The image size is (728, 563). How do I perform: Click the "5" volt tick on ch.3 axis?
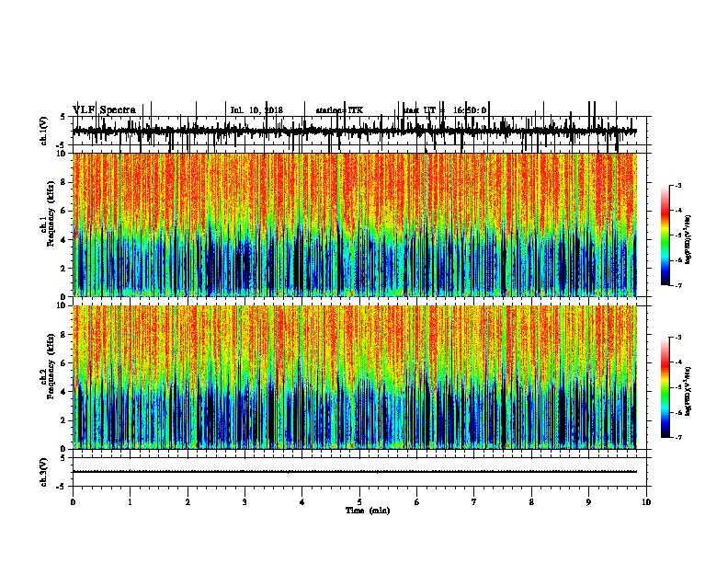click(x=63, y=458)
